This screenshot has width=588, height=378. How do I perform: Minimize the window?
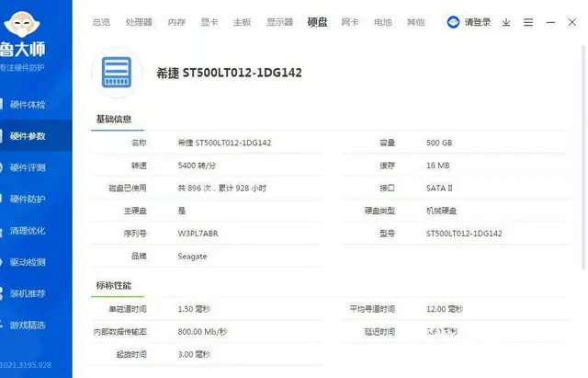point(550,22)
